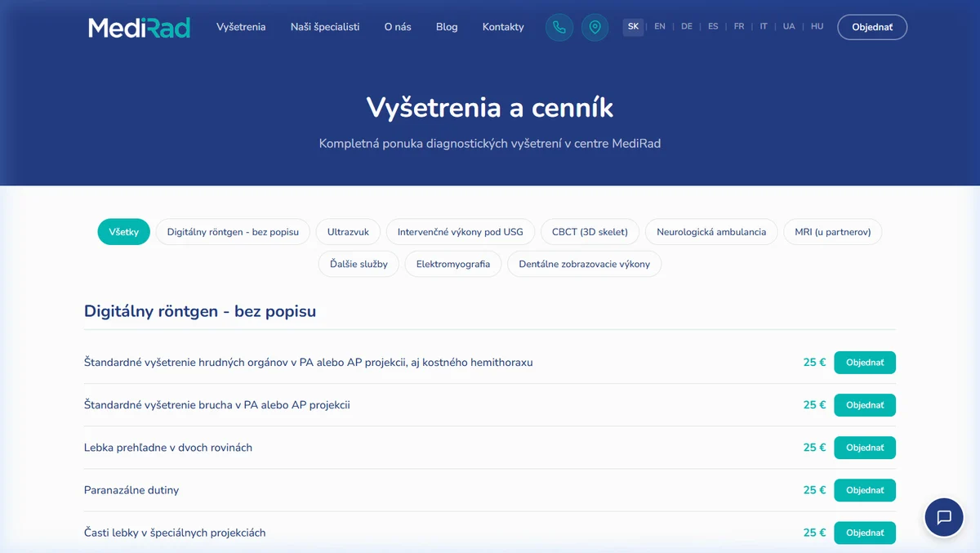Order the brucha examination
This screenshot has height=553, width=980.
point(865,405)
